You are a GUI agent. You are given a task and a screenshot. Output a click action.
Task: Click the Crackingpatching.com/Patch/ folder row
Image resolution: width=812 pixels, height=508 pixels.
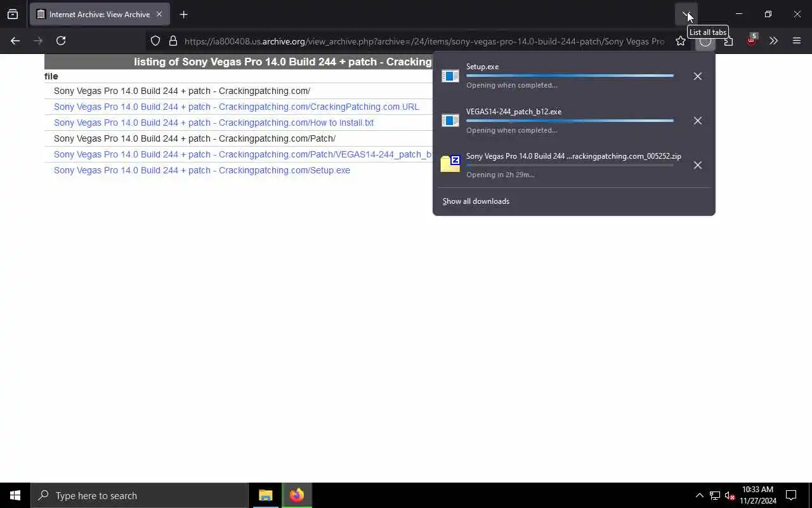(x=195, y=138)
